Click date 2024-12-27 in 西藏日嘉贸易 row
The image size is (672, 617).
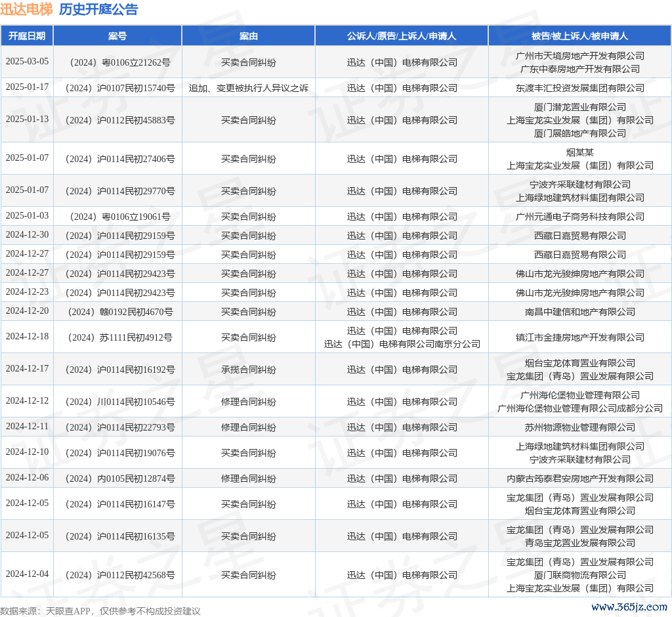(x=27, y=253)
